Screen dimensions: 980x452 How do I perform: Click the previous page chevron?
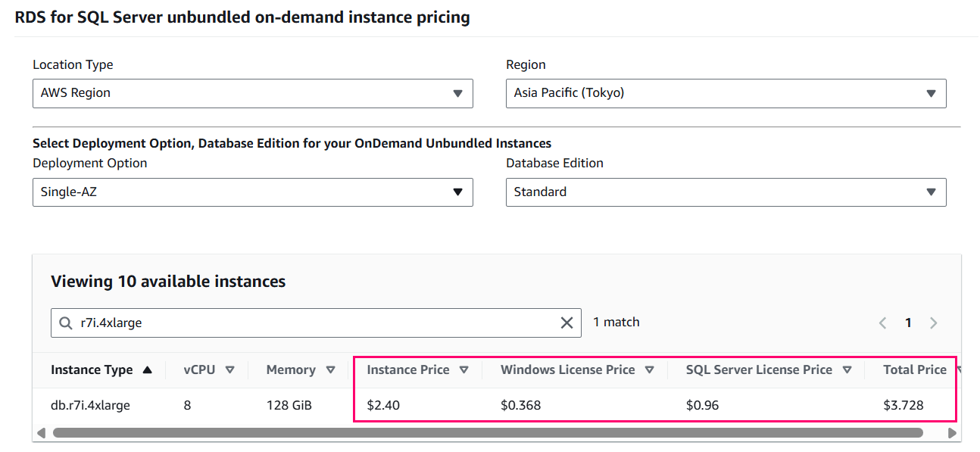point(882,323)
